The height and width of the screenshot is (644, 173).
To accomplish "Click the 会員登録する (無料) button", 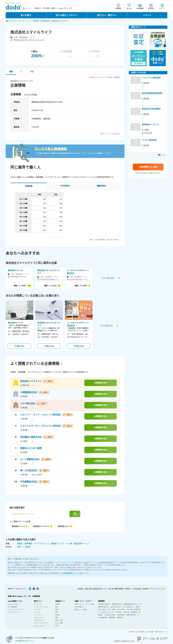I will [x=148, y=167].
